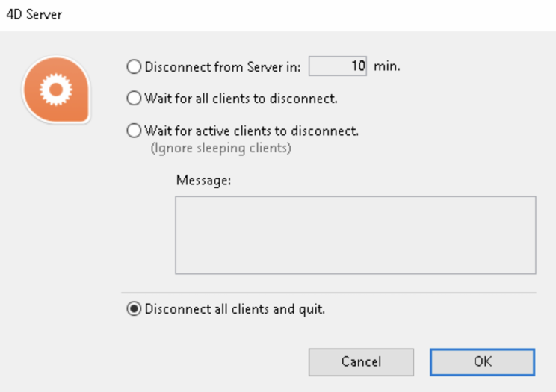Select the 'Disconnect from Server in' radio button
This screenshot has width=556, height=392.
click(x=134, y=67)
